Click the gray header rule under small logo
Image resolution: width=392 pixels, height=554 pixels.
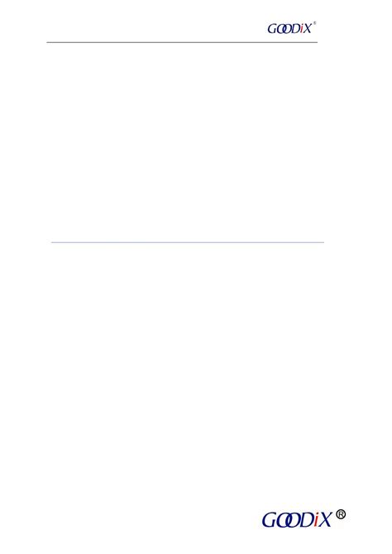182,42
